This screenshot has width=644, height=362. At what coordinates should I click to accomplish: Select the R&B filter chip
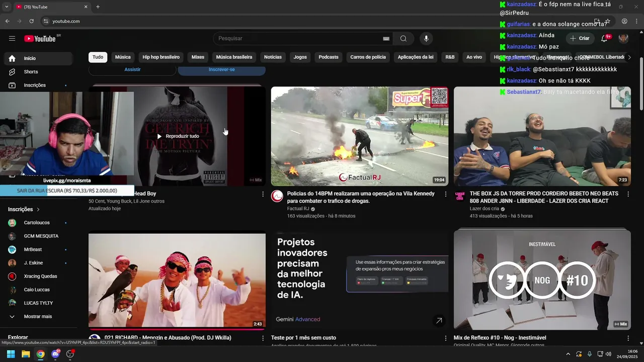[450, 57]
